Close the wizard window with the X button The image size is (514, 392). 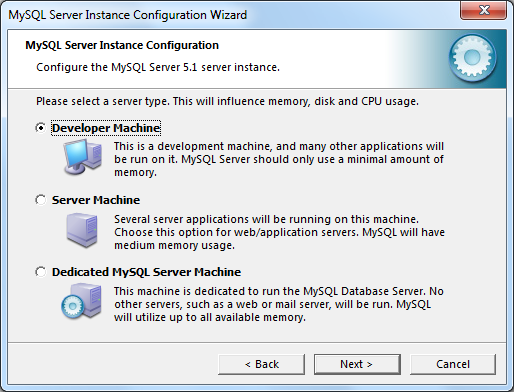pos(484,10)
